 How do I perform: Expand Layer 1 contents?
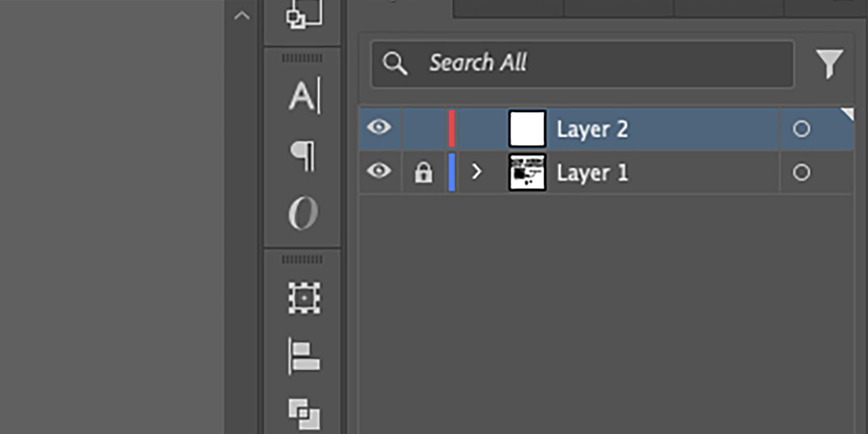pyautogui.click(x=476, y=172)
